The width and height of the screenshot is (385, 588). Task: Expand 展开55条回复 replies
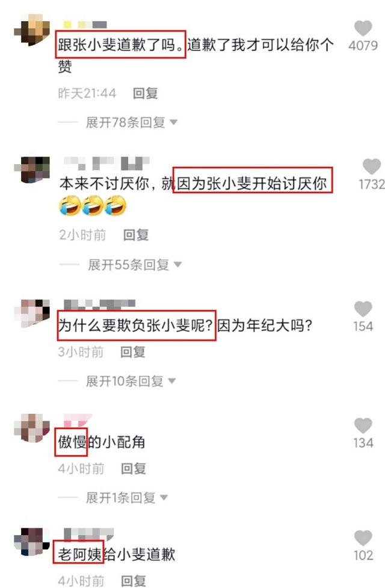134,265
